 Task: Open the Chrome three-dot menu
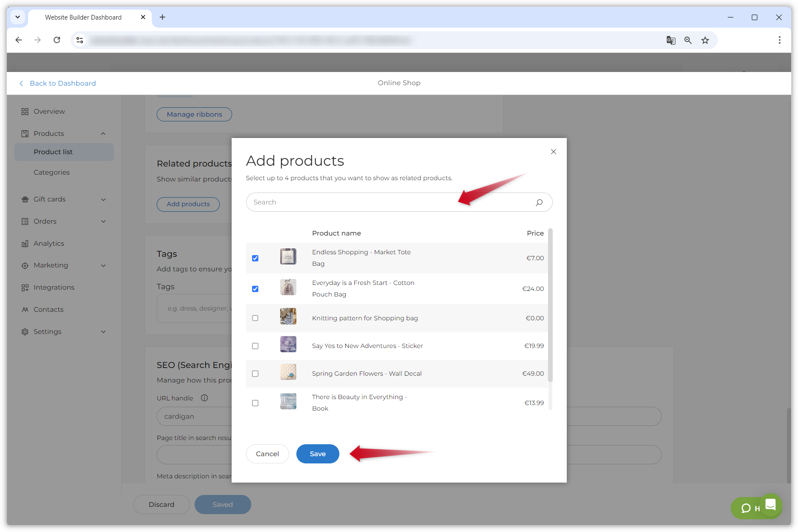(x=779, y=40)
